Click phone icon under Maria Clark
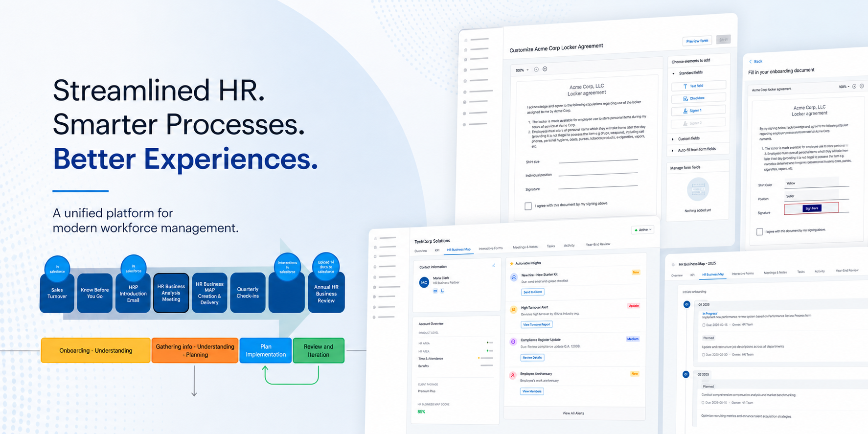This screenshot has height=434, width=868. 442,291
